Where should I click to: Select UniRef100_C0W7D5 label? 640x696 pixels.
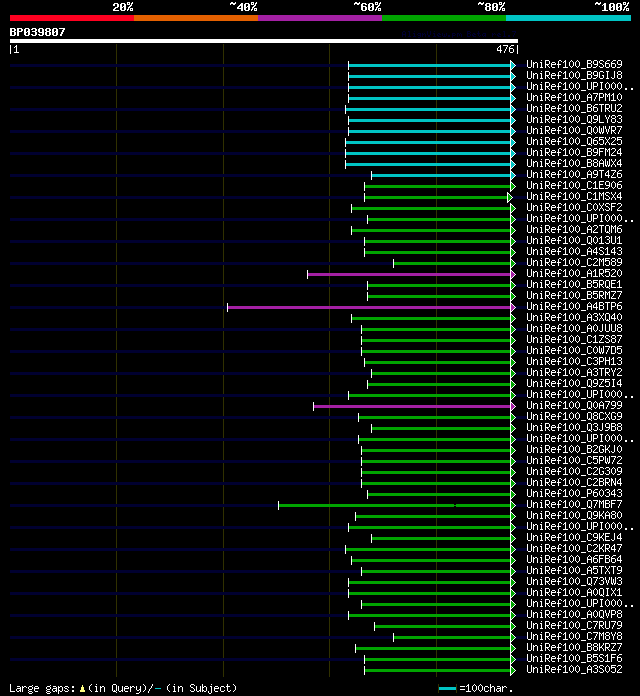tap(574, 350)
